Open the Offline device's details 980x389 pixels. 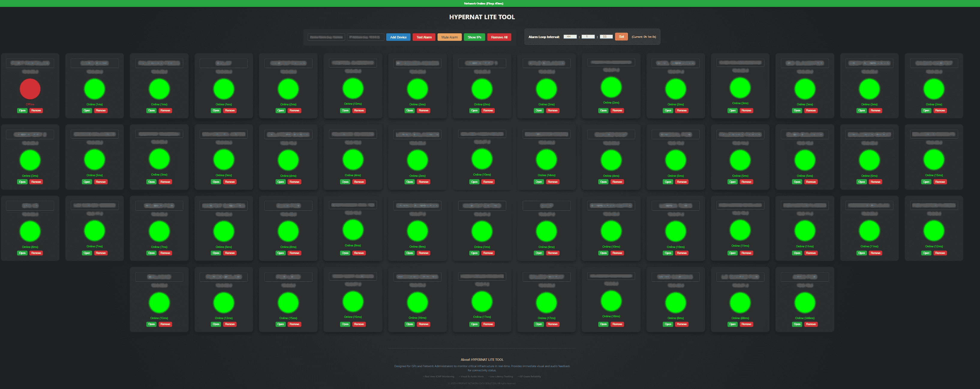[22, 110]
